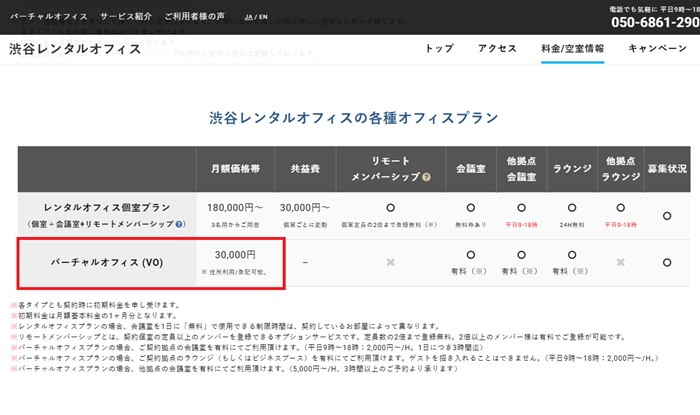The height and width of the screenshot is (415, 700).
Task: Go to the アクセス tab
Action: point(497,48)
